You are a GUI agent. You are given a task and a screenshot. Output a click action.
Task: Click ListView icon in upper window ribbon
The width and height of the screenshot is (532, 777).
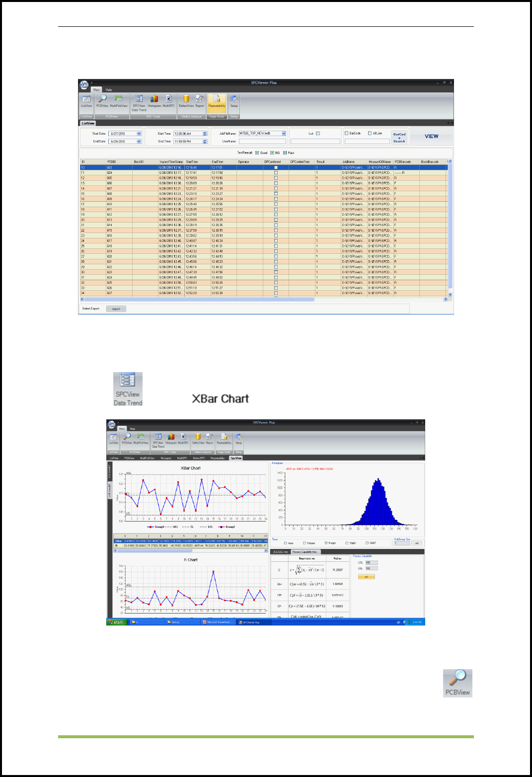pos(86,101)
